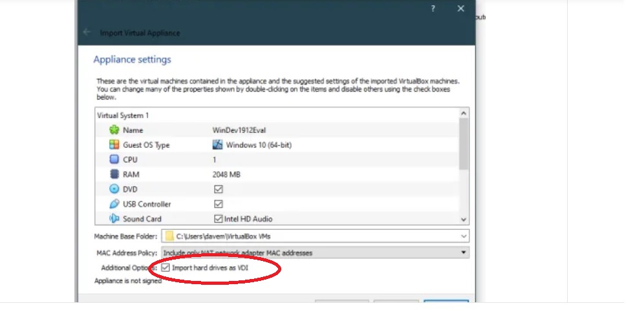Click the Machine Base Folder yellow folder icon
The height and width of the screenshot is (310, 644).
click(169, 236)
